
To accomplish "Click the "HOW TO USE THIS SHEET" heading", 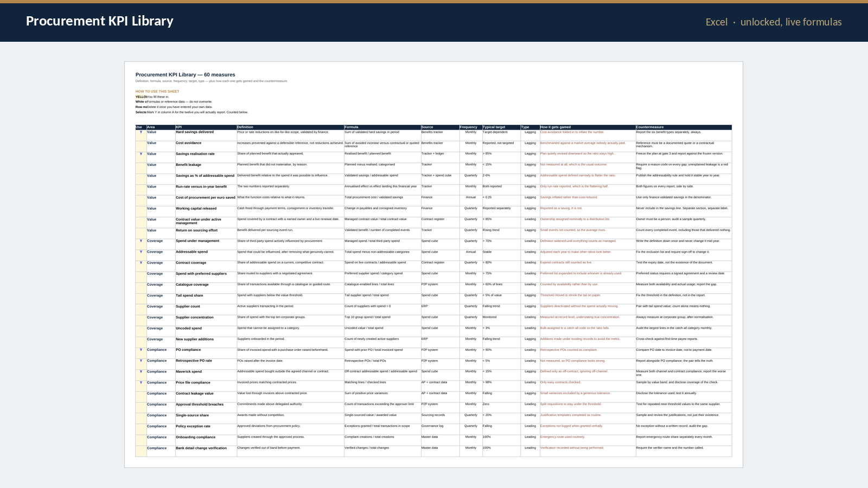I will tap(157, 92).
